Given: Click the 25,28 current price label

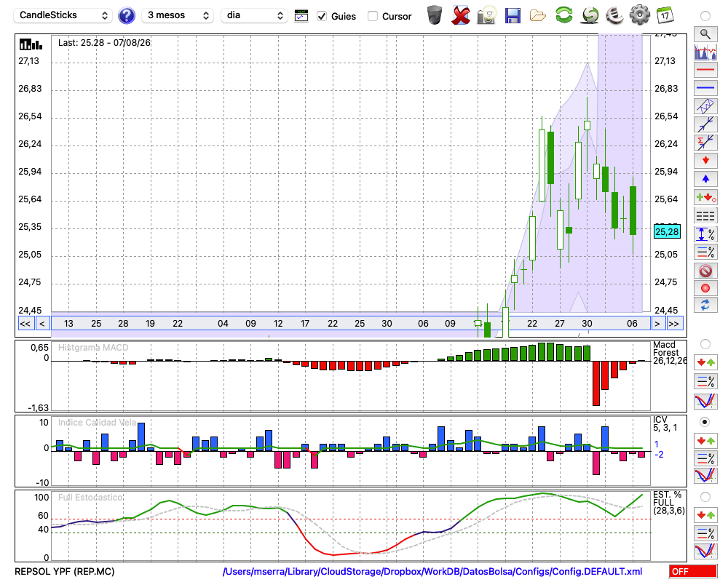Looking at the screenshot, I should [667, 231].
